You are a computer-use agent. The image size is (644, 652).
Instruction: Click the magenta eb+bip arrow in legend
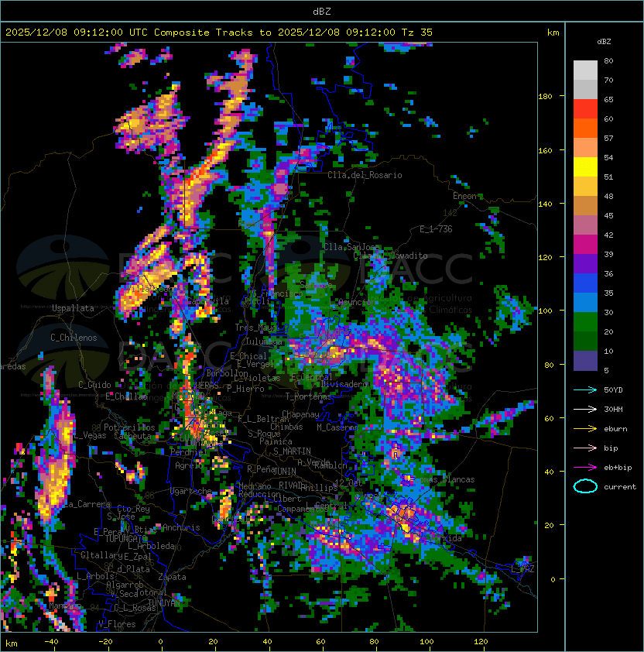click(x=585, y=468)
